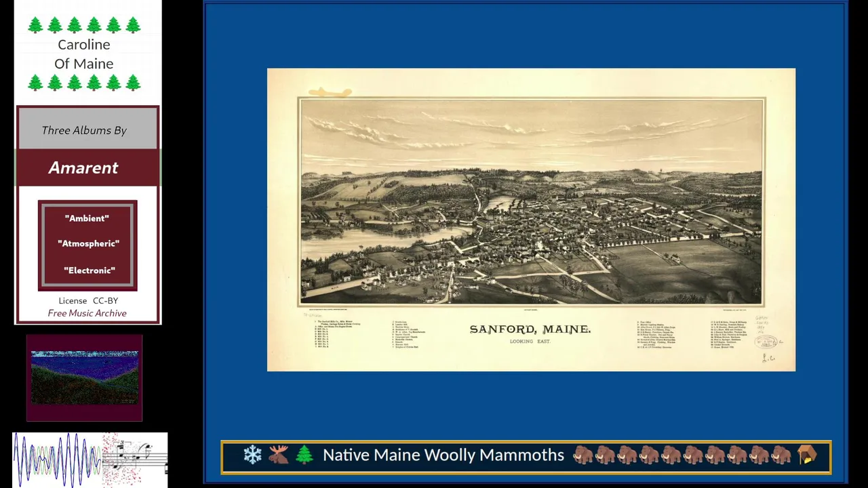This screenshot has height=488, width=868.
Task: Click the waveform and sheet music image
Action: (90, 460)
